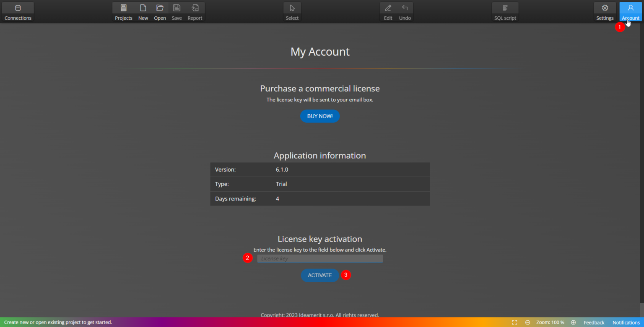Click the Edit pencil icon

pos(387,11)
